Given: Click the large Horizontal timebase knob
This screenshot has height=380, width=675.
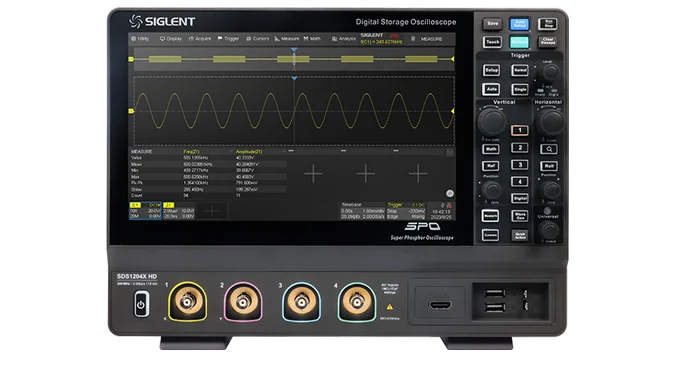Looking at the screenshot, I should [551, 122].
